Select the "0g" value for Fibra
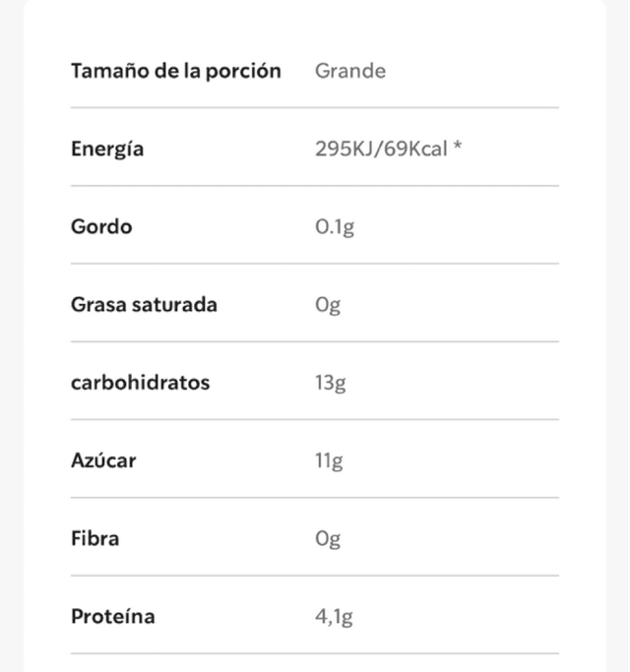The image size is (630, 672). 328,539
